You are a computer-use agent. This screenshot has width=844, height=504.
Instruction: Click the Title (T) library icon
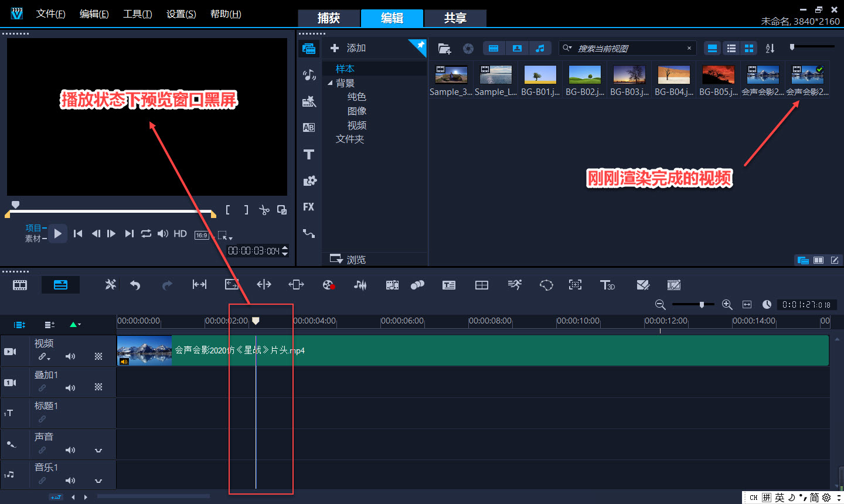point(309,155)
